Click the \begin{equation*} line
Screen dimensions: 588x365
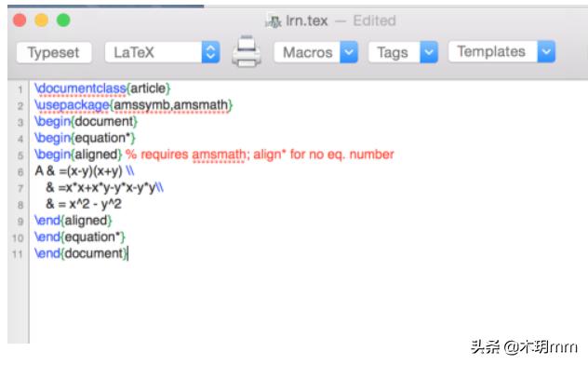[x=85, y=138]
